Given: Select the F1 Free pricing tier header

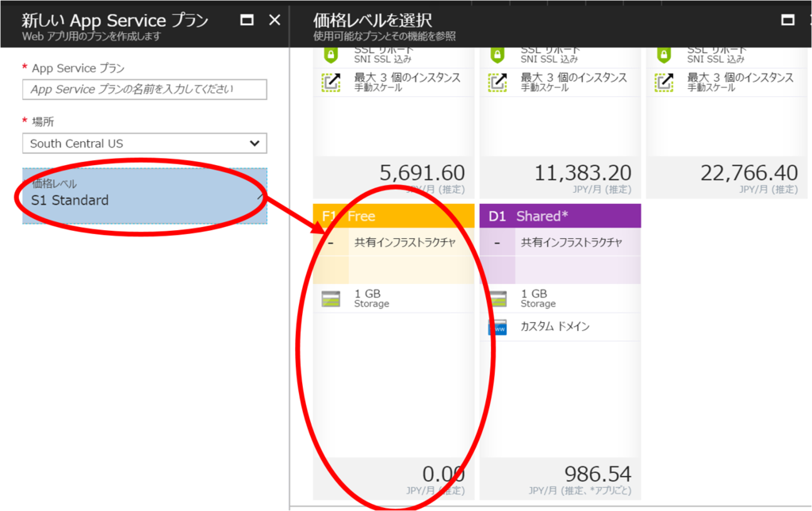Looking at the screenshot, I should click(393, 216).
